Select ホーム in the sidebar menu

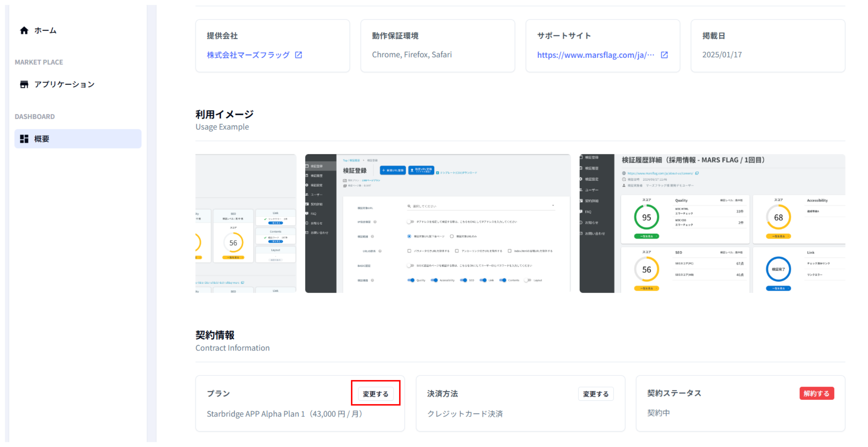pyautogui.click(x=45, y=30)
